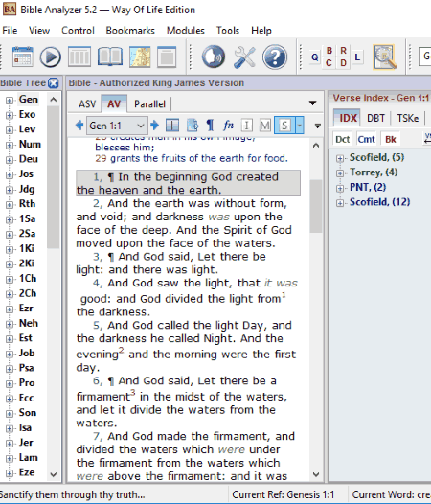Close the Bible Tree panel
This screenshot has width=431, height=504.
point(54,83)
